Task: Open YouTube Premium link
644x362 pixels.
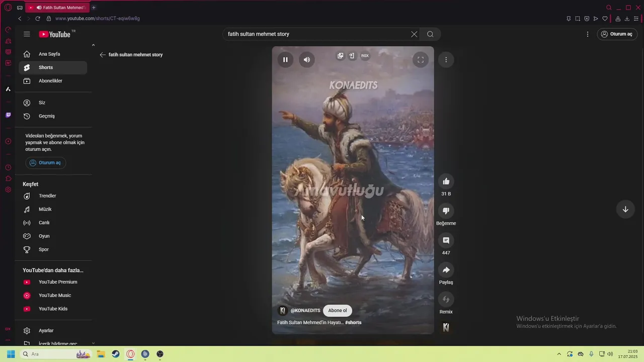Action: click(x=53, y=282)
